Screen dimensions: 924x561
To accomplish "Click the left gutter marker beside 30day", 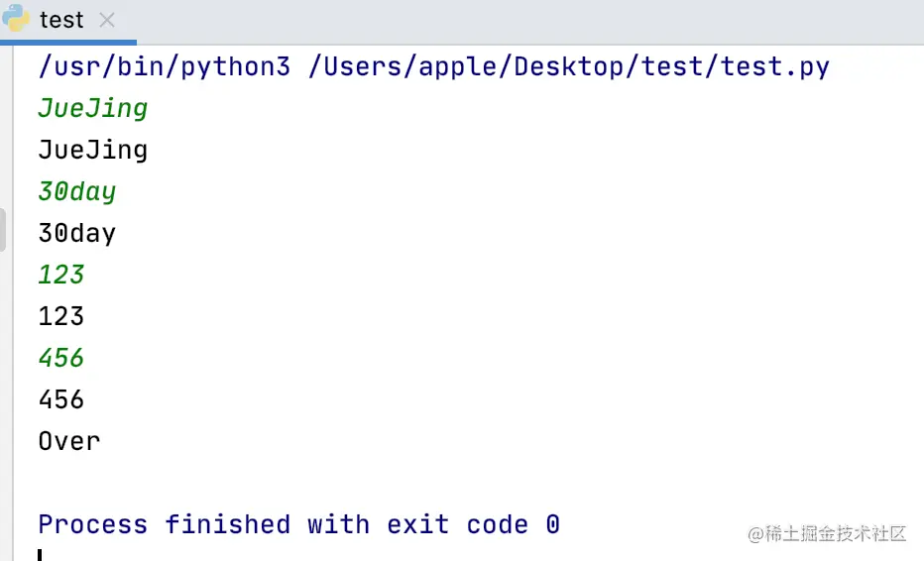I will point(3,230).
